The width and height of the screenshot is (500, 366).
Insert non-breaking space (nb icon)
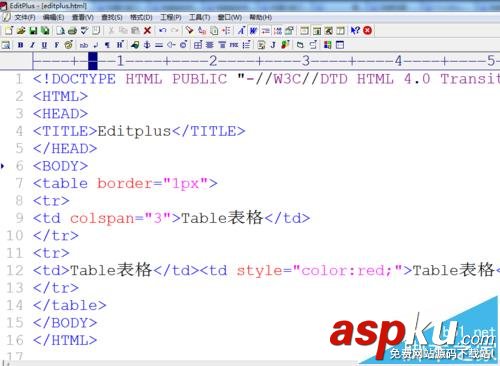pyautogui.click(x=84, y=45)
